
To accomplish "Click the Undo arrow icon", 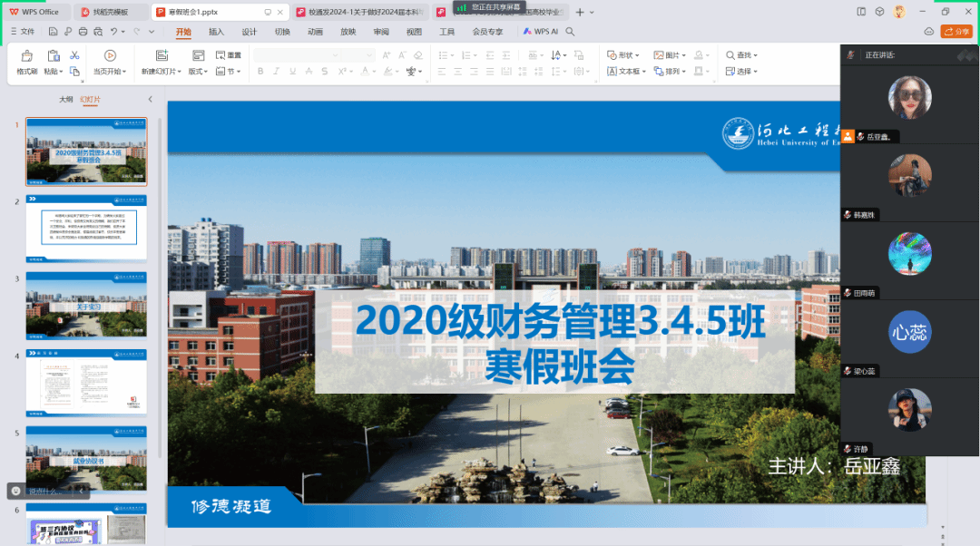I will point(114,32).
